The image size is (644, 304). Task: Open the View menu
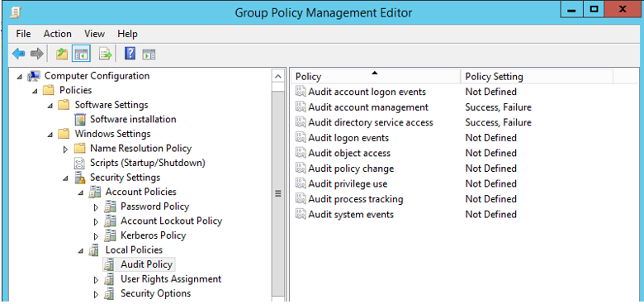pos(94,34)
